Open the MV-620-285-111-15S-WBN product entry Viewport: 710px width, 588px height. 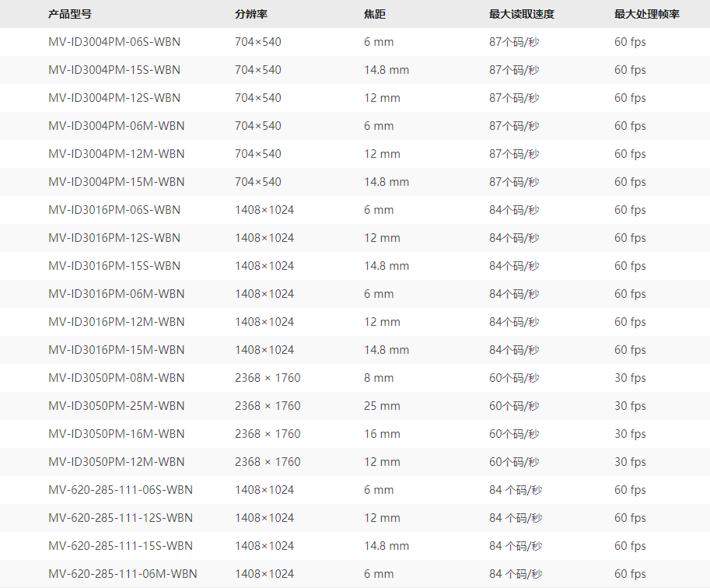coord(120,546)
